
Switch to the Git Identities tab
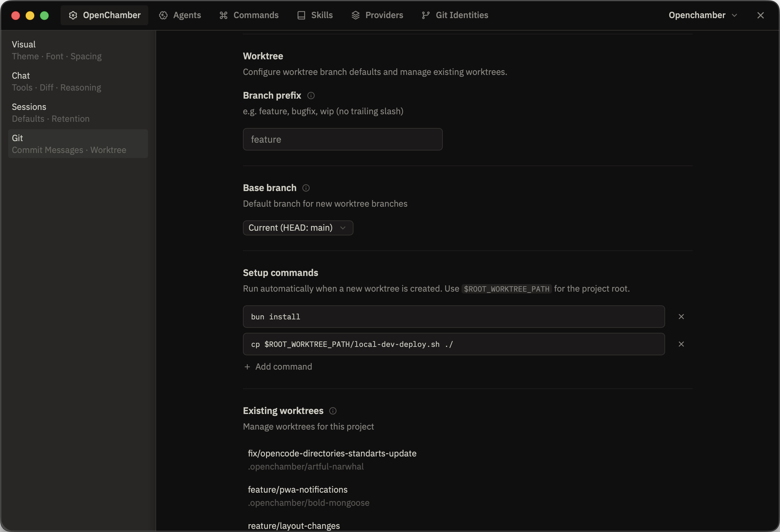455,15
